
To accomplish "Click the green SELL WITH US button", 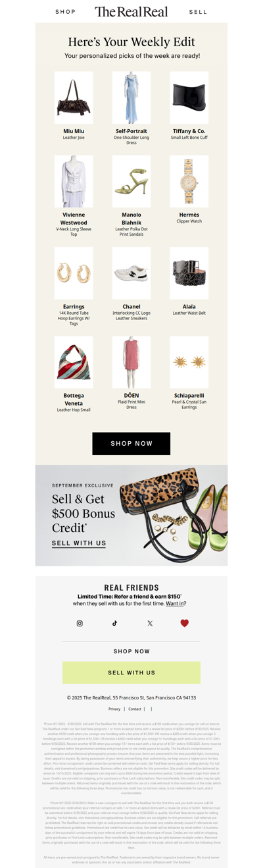I will tap(131, 673).
